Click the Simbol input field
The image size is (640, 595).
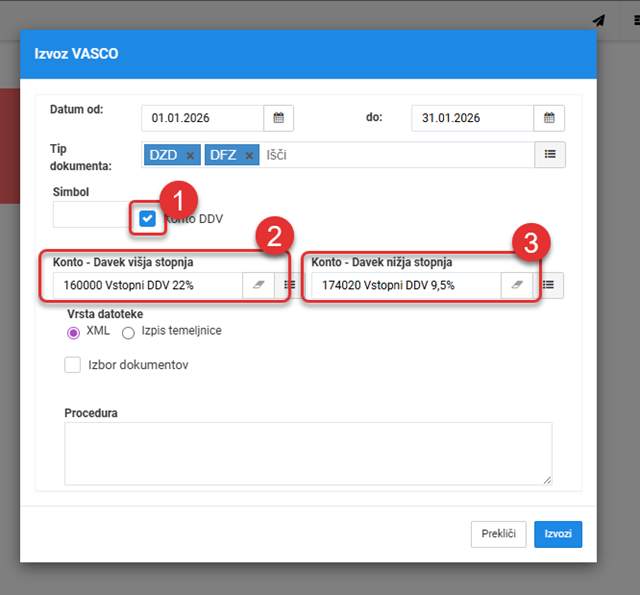click(92, 214)
